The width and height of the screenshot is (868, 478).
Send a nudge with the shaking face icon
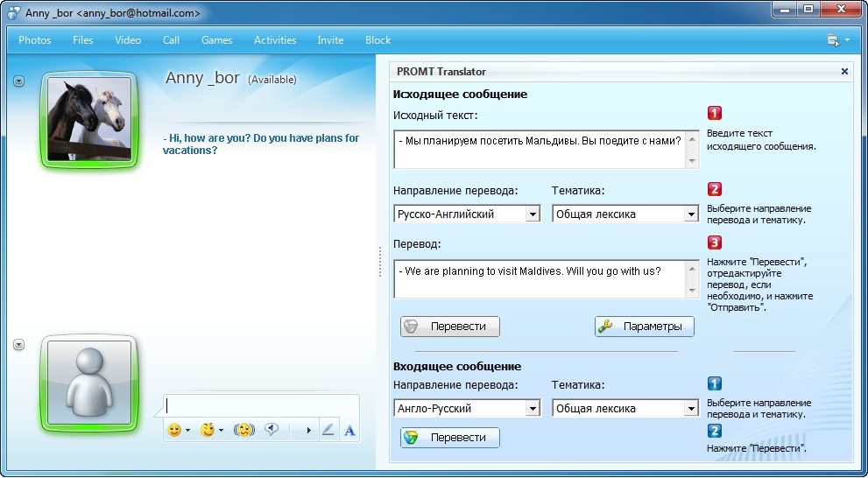pos(243,430)
